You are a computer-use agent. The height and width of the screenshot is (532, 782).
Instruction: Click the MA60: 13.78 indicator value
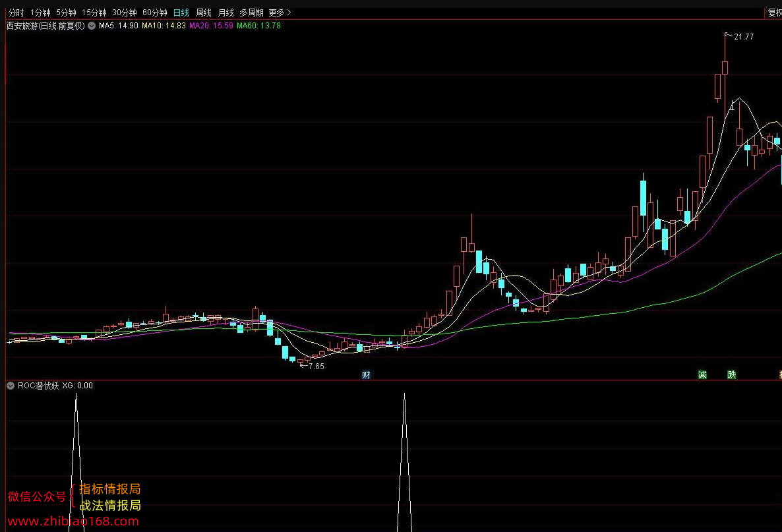[x=258, y=26]
